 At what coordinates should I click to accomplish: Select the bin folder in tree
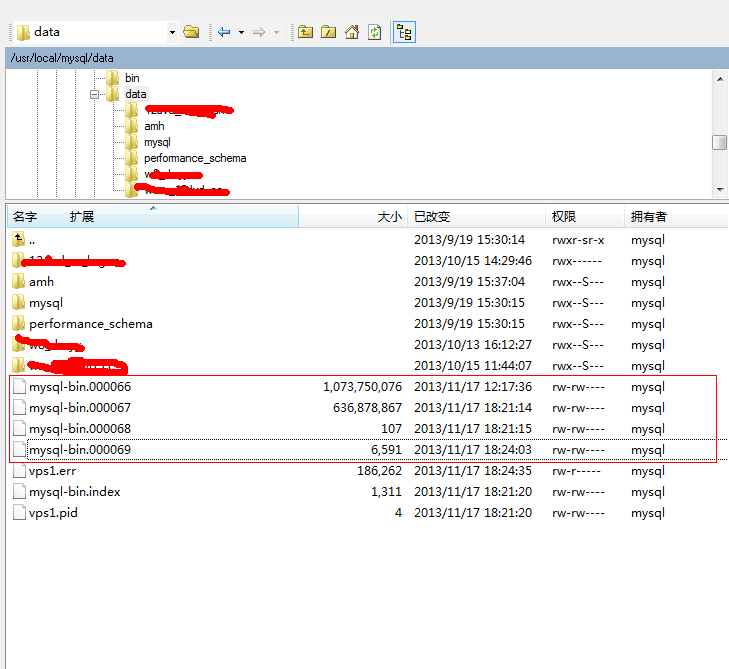tap(132, 78)
